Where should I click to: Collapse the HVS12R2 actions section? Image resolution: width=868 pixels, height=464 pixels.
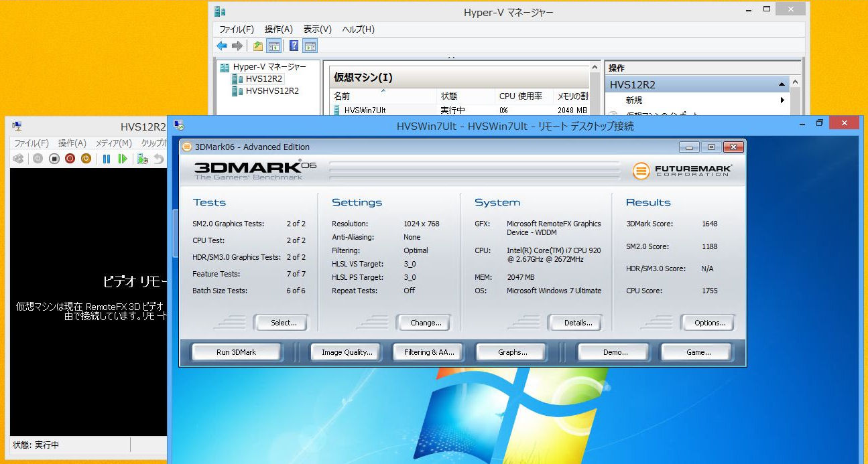point(782,85)
